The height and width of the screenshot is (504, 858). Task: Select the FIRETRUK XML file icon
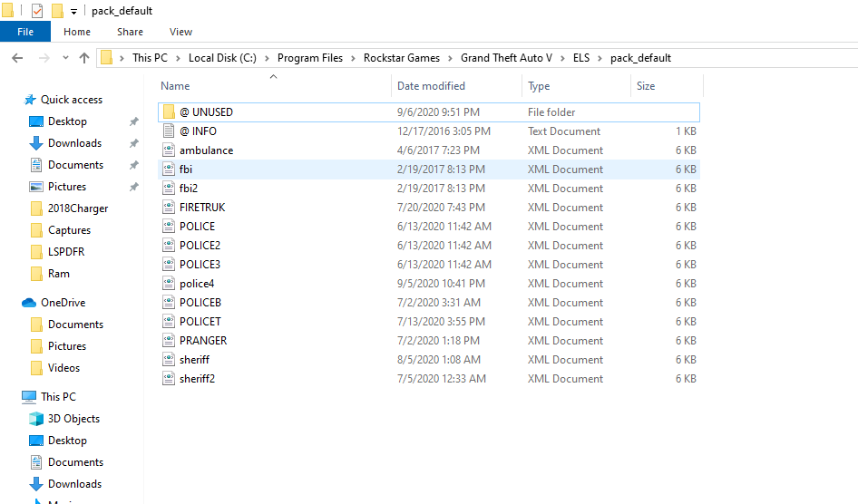169,208
